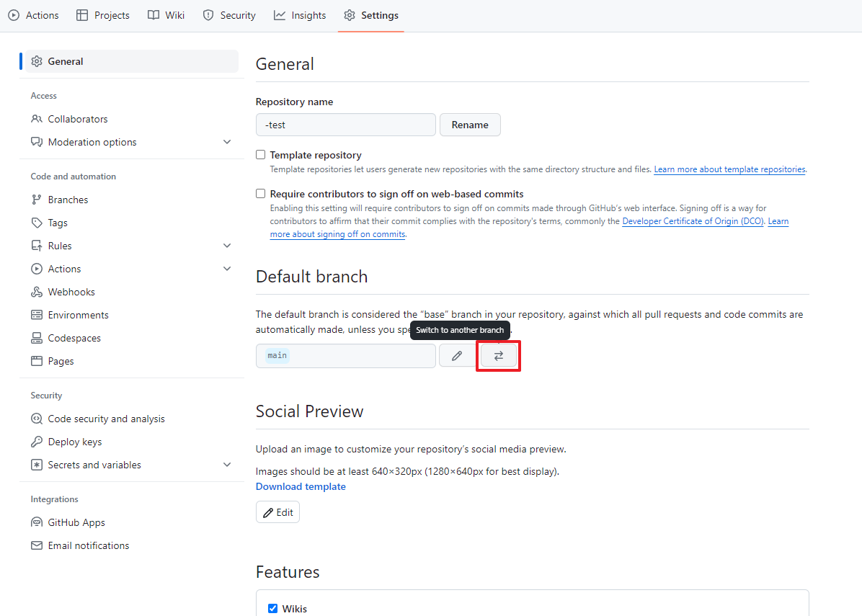
Task: Click the Code security and analysis icon
Action: coord(37,419)
